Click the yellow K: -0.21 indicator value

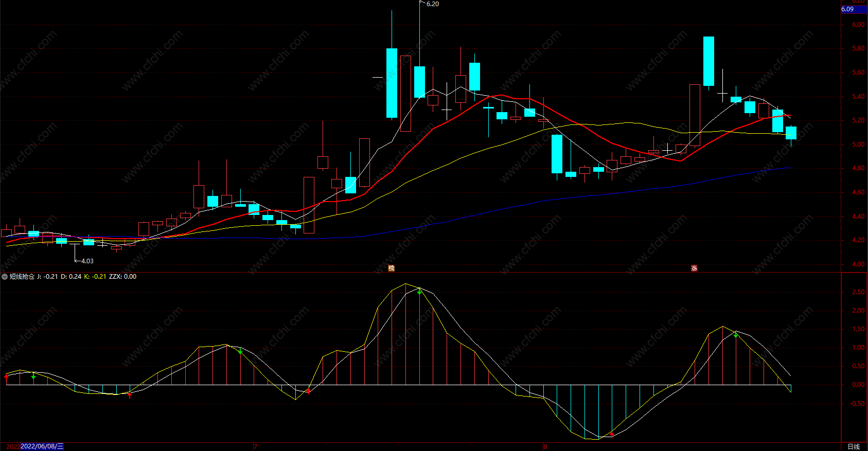coord(95,277)
